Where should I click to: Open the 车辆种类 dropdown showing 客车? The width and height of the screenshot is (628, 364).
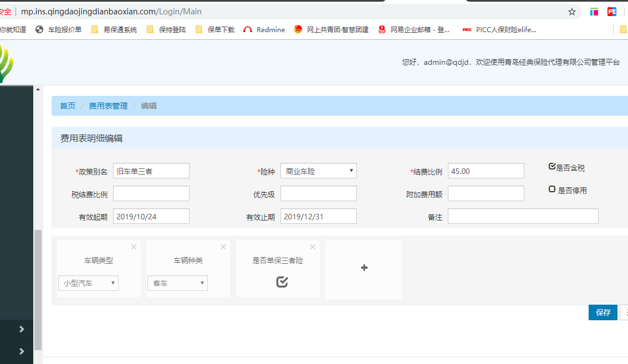point(177,283)
